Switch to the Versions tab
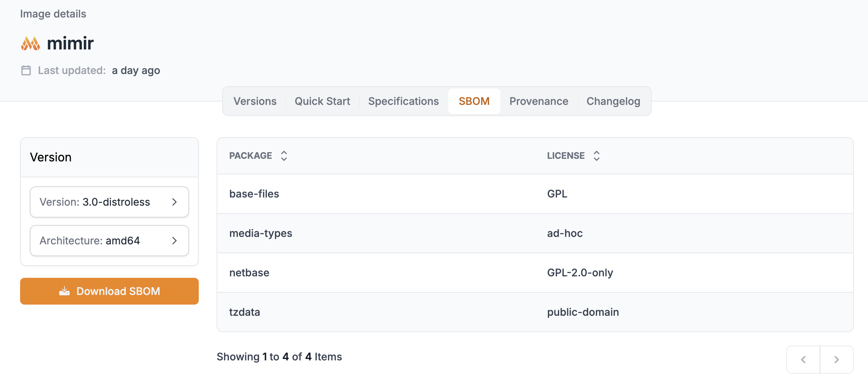The height and width of the screenshot is (392, 868). [x=255, y=101]
